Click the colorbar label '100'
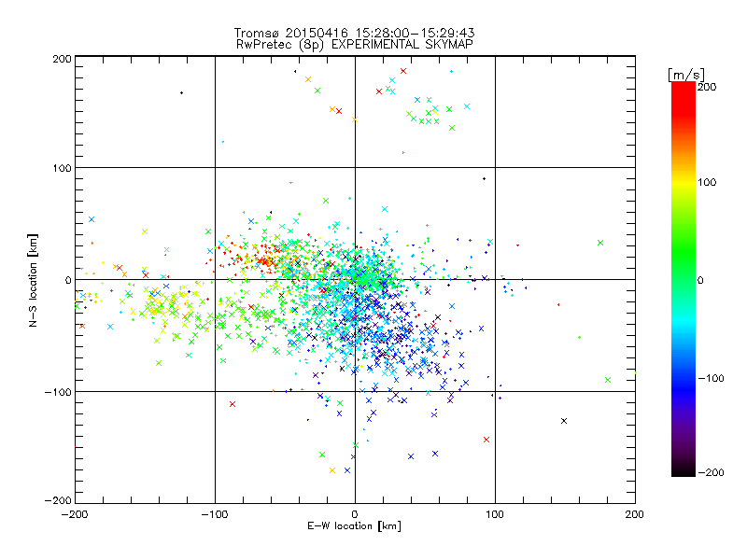The height and width of the screenshot is (560, 747). (707, 182)
